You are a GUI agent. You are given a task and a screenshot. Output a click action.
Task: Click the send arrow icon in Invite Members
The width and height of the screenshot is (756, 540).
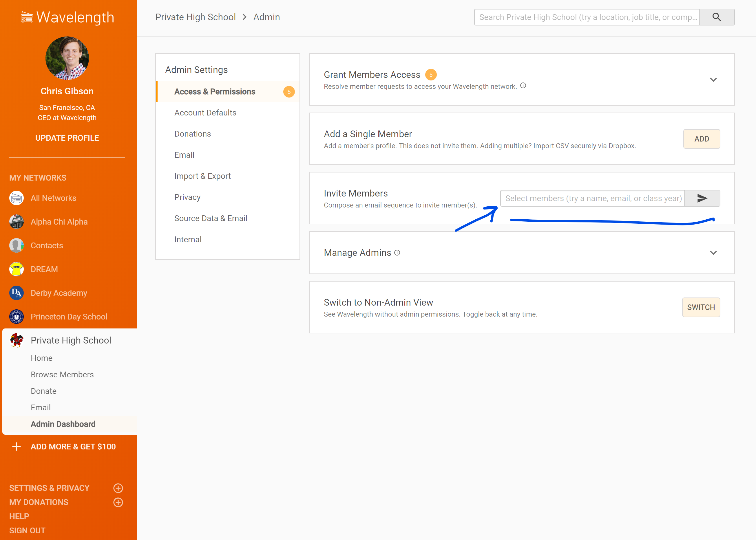(702, 198)
